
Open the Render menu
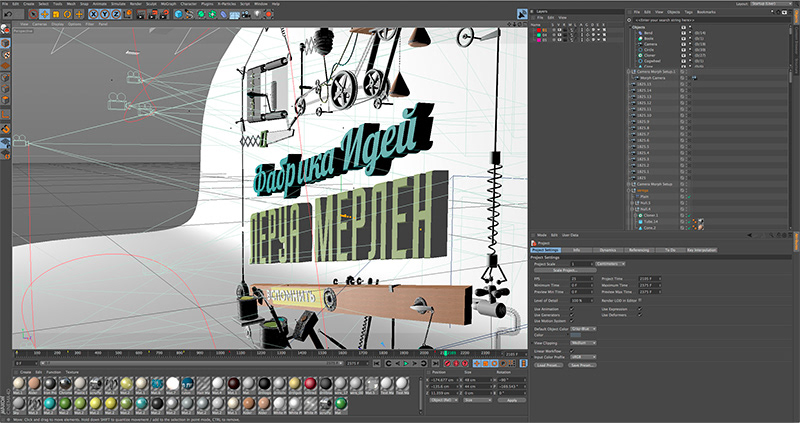(136, 4)
